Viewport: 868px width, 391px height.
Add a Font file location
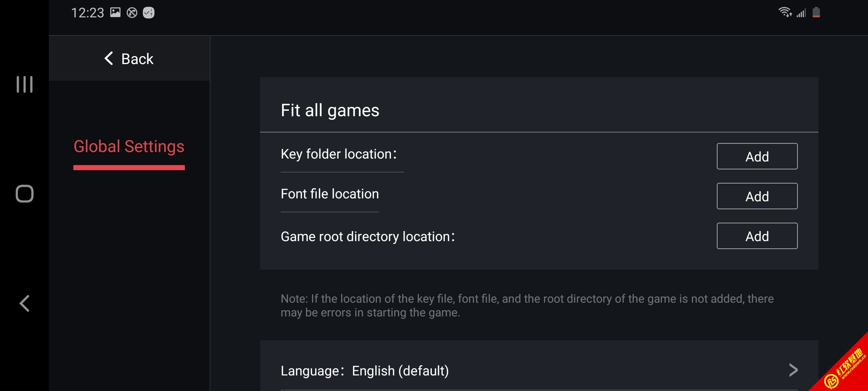[757, 196]
